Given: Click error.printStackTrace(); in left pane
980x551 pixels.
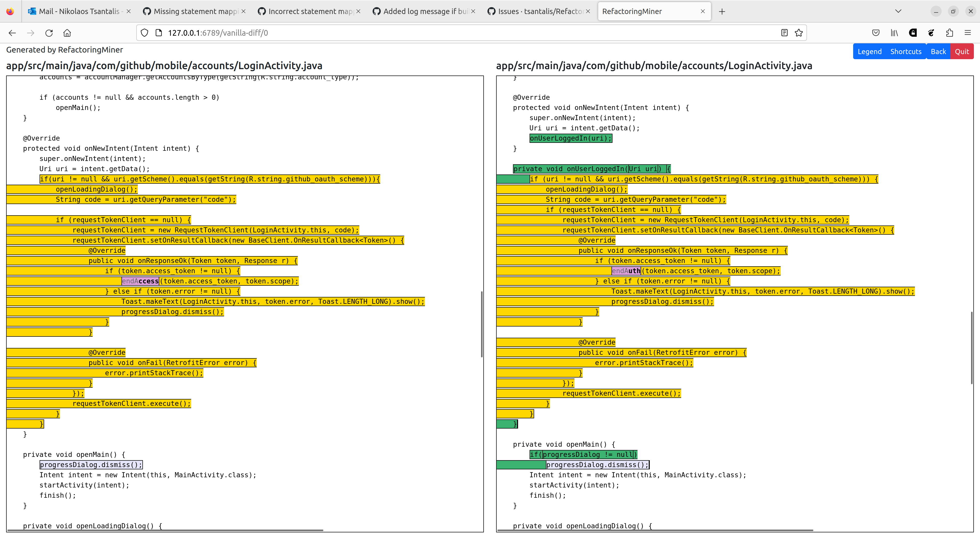Looking at the screenshot, I should (154, 373).
